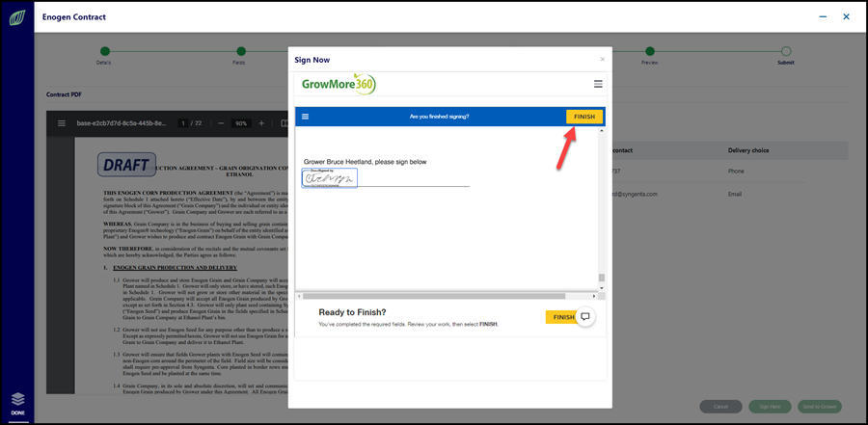Select the Preview step in progress bar
Viewport: 868px width, 425px height.
pos(650,51)
